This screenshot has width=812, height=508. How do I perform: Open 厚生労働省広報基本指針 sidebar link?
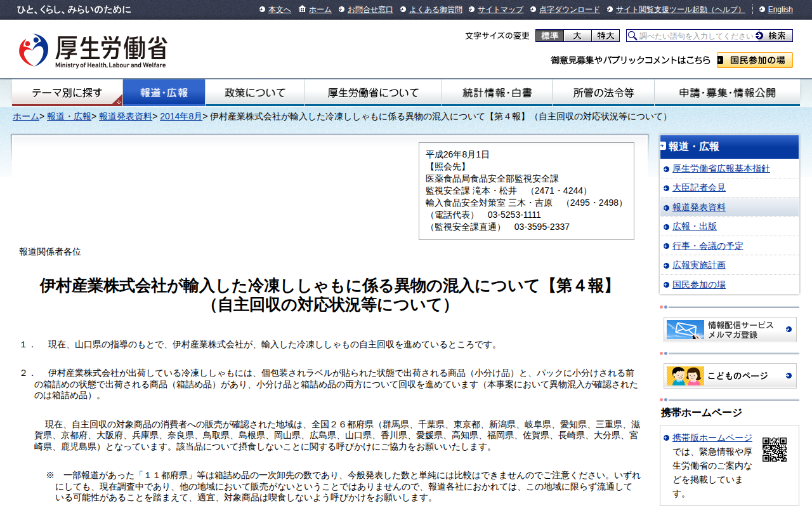pos(721,168)
